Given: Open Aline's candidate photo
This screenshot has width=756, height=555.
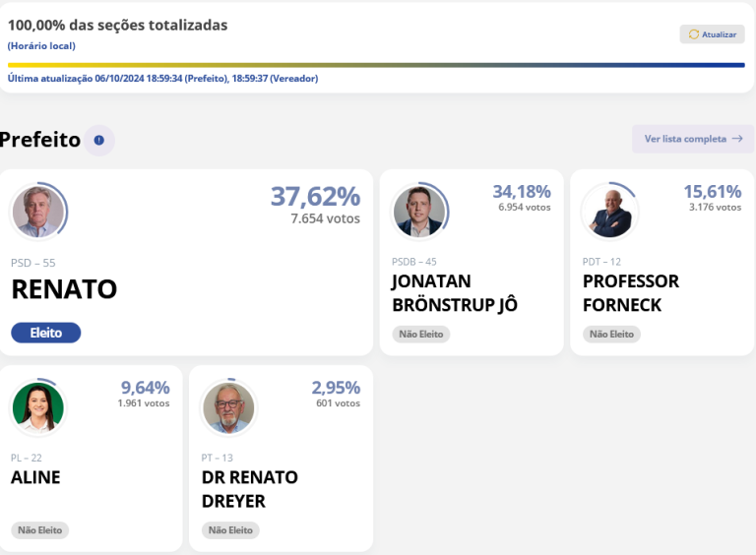Looking at the screenshot, I should click(38, 407).
